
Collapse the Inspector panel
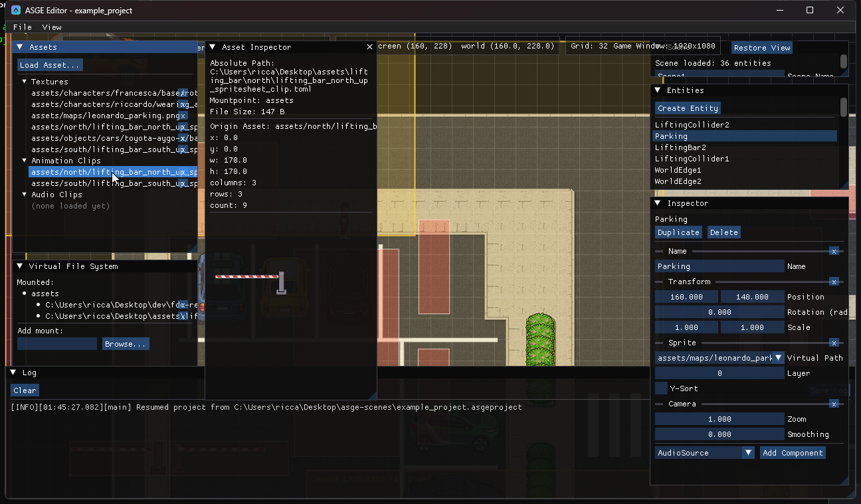click(x=658, y=203)
